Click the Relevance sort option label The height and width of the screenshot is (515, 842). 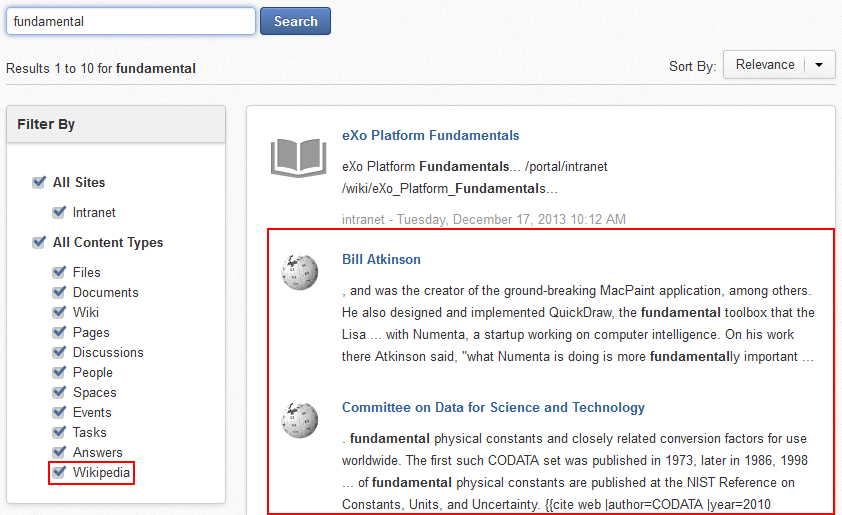(765, 64)
